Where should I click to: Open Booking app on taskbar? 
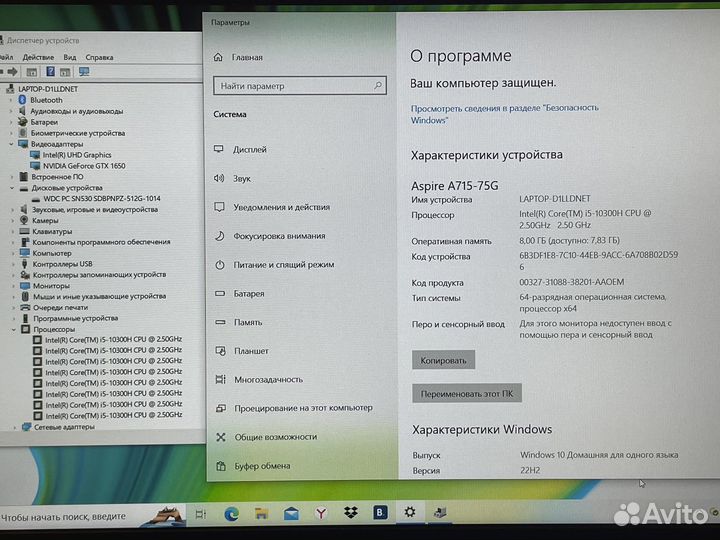[x=380, y=512]
